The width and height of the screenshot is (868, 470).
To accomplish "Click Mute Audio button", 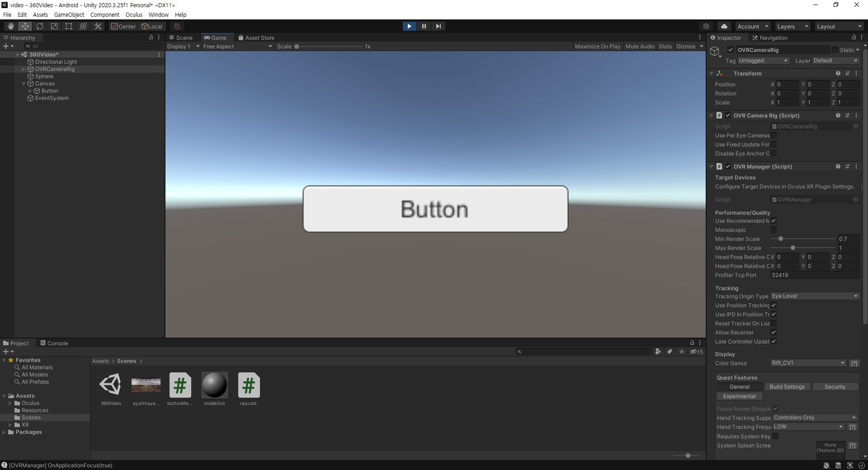I will pos(640,47).
